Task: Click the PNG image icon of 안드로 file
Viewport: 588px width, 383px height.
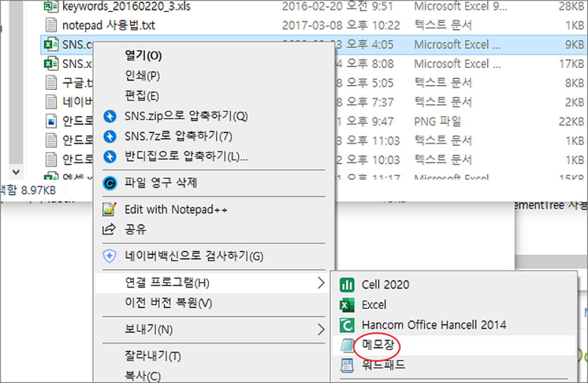Action: pyautogui.click(x=50, y=121)
